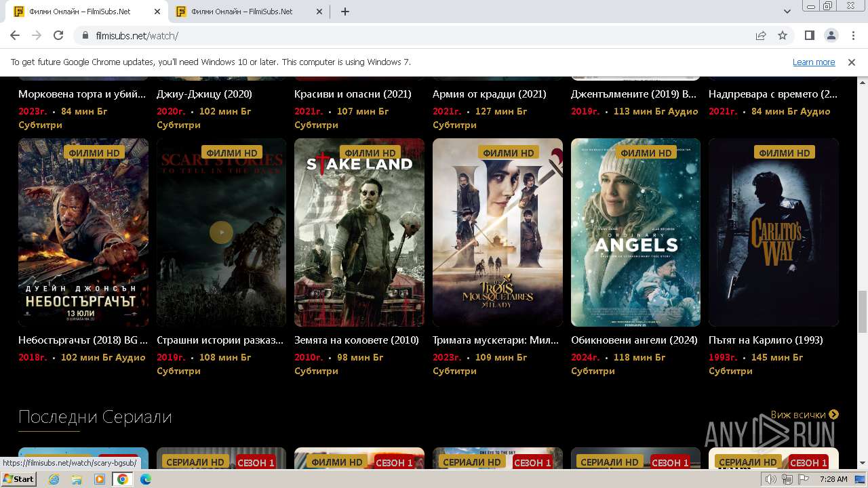Reload the current page
Viewport: 868px width, 488px height.
tap(58, 35)
